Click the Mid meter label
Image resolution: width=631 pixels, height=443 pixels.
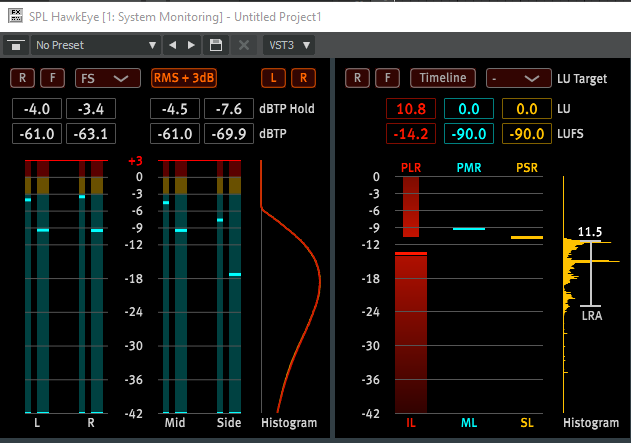tap(175, 423)
